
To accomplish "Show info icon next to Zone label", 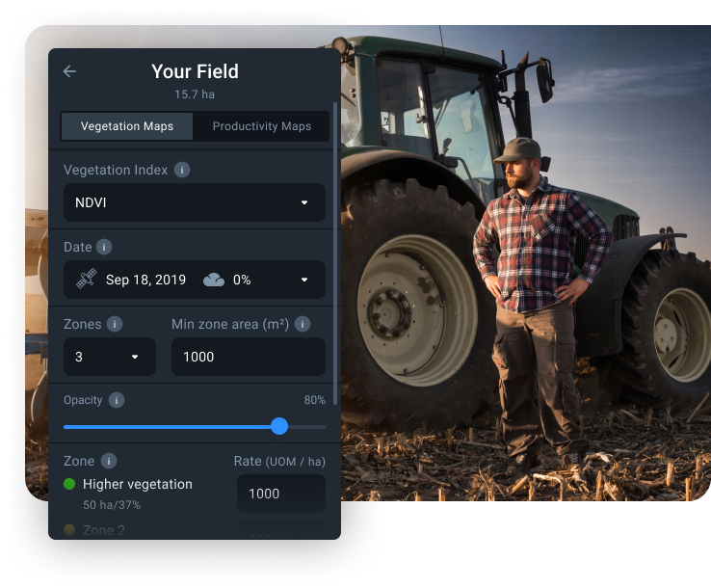I will point(108,461).
